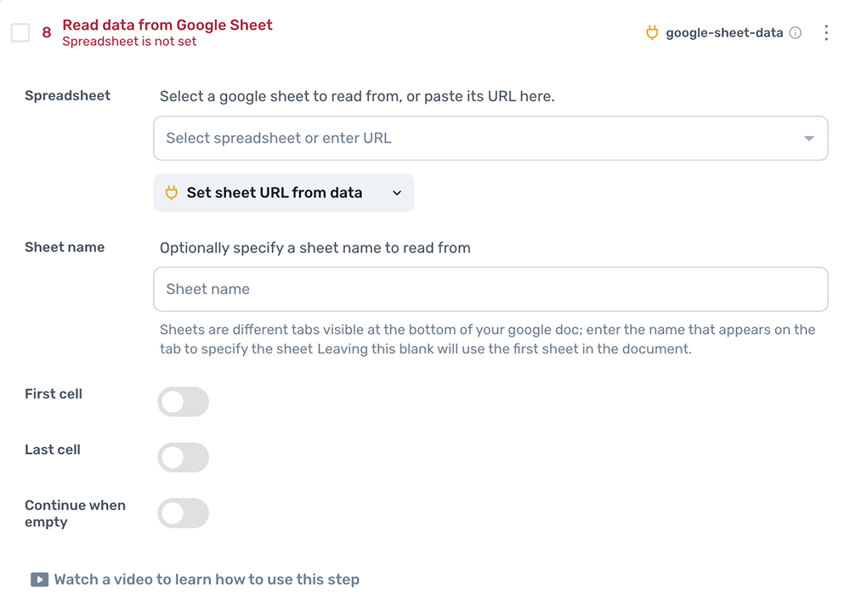850x616 pixels.
Task: Expand the Set sheet URL from data options
Action: click(x=283, y=193)
